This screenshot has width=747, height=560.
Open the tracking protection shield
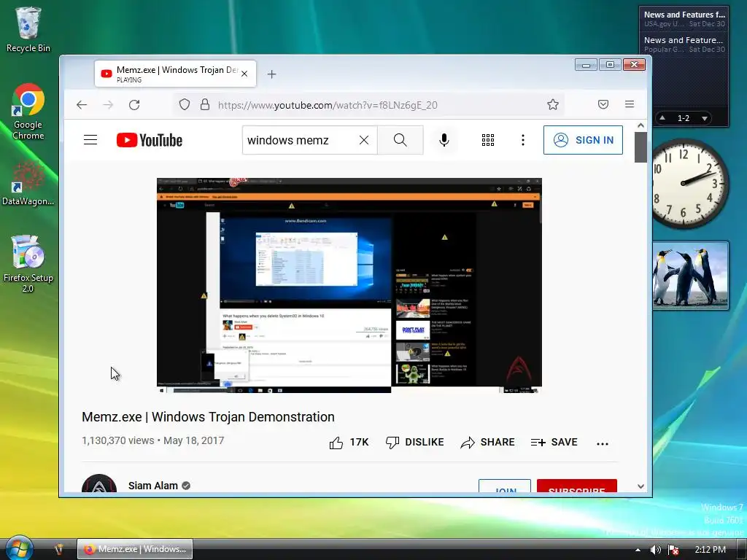185,105
